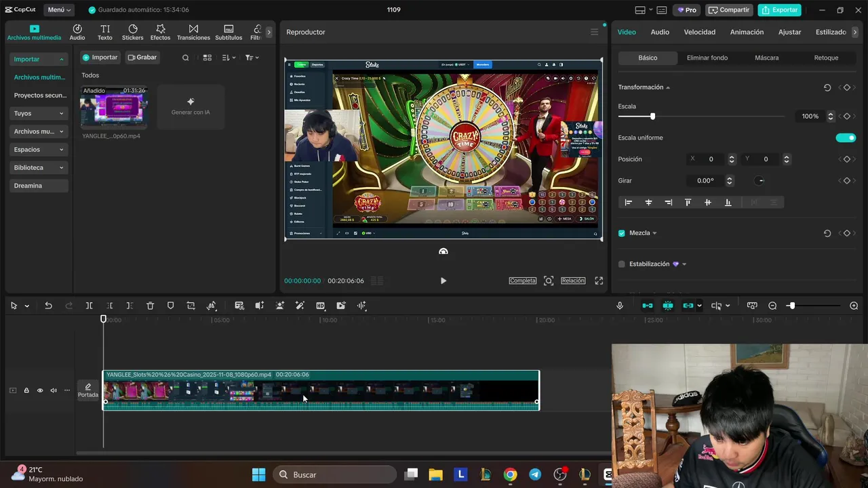The width and height of the screenshot is (868, 488).
Task: Click the Completa quality button
Action: pyautogui.click(x=523, y=281)
